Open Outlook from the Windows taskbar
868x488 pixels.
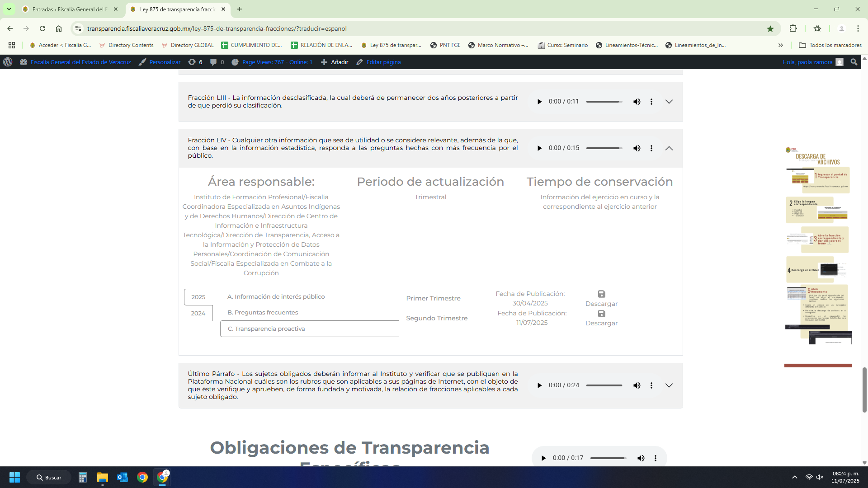(x=122, y=477)
